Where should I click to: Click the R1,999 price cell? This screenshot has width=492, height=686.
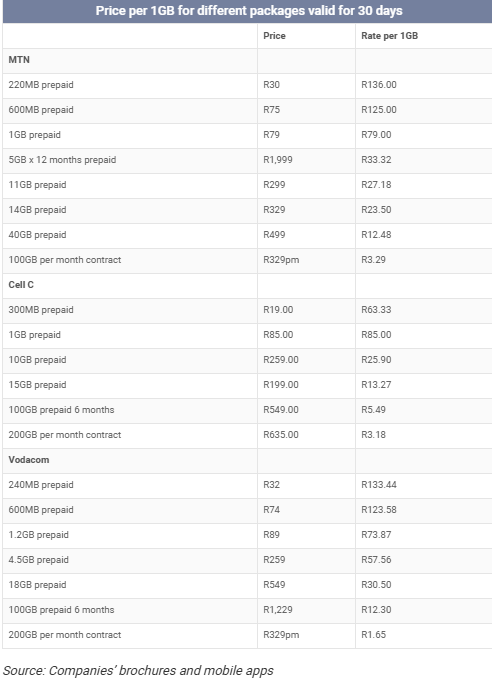coord(306,160)
